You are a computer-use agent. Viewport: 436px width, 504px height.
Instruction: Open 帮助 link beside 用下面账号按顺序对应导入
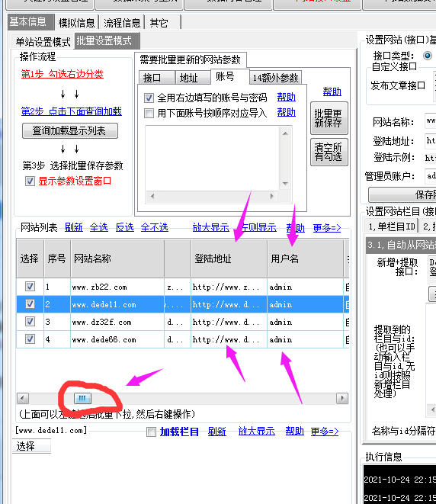tap(287, 113)
